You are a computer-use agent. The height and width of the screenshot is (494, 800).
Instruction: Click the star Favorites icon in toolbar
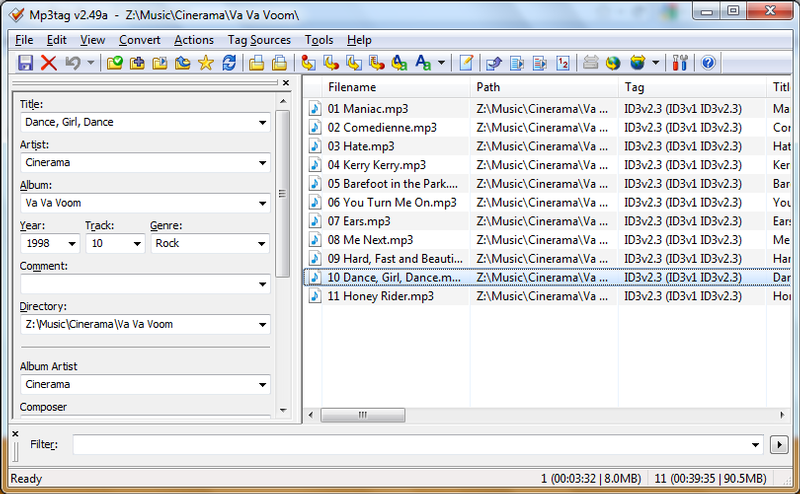(x=206, y=63)
